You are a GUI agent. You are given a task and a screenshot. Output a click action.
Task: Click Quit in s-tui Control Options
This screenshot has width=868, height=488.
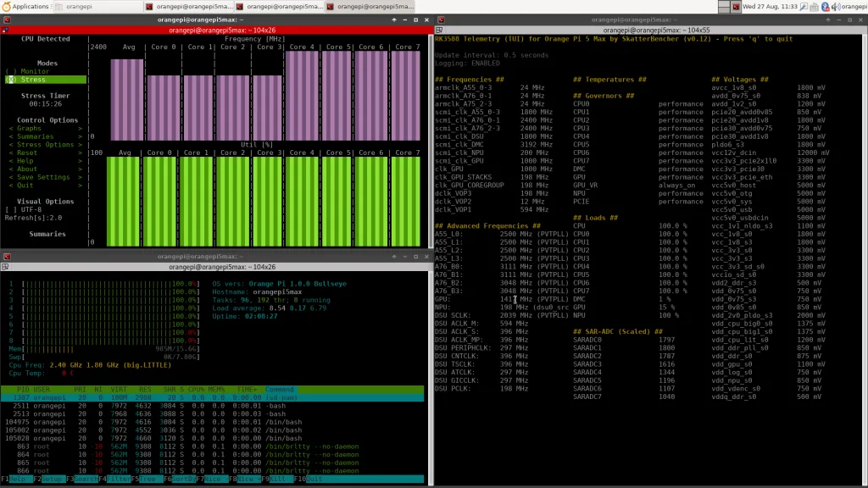pos(25,185)
